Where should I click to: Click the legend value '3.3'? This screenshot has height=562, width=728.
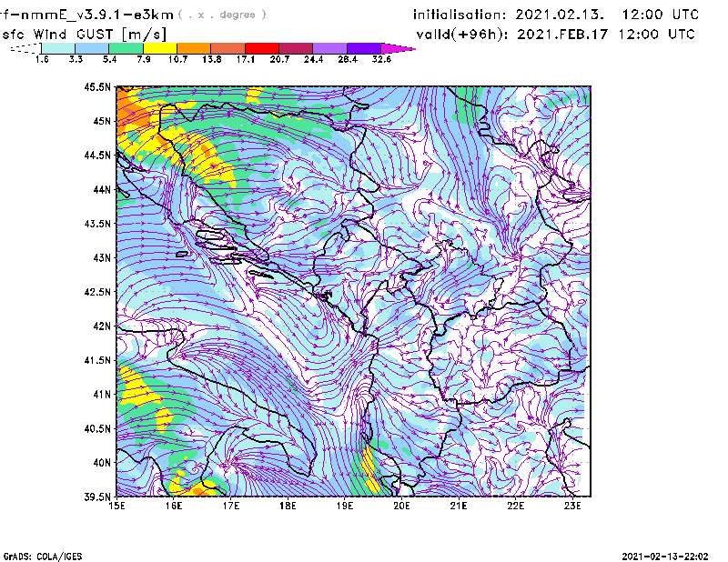tap(76, 59)
